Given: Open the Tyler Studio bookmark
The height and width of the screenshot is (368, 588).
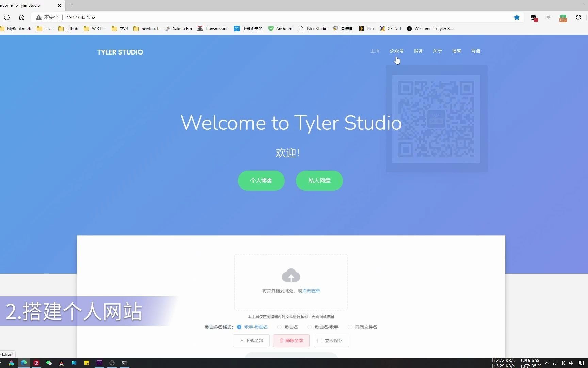Looking at the screenshot, I should click(x=313, y=29).
